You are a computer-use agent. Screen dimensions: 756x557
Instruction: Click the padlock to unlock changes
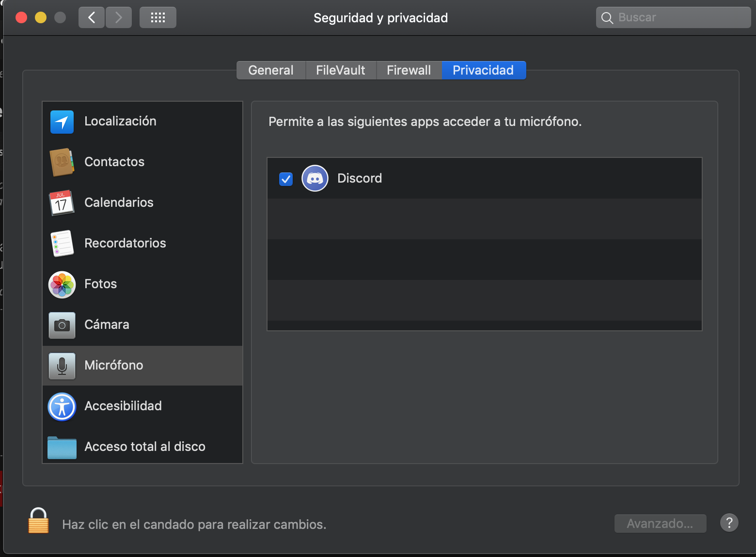pos(38,521)
